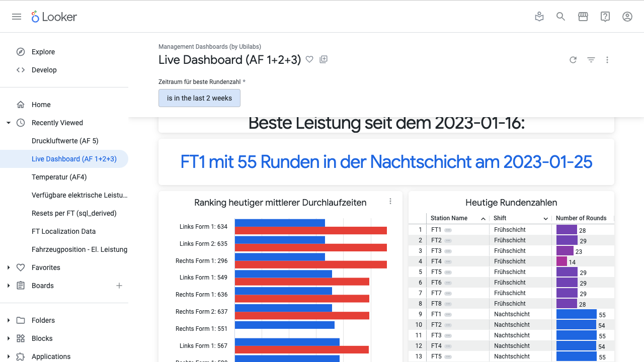Screen dimensions: 644x362
Task: Open the account profile icon
Action: point(627,17)
